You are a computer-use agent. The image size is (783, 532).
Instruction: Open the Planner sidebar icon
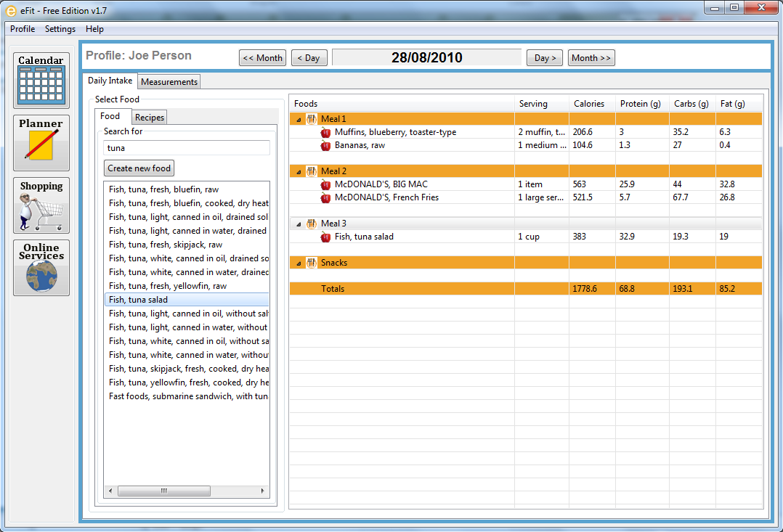pyautogui.click(x=41, y=143)
